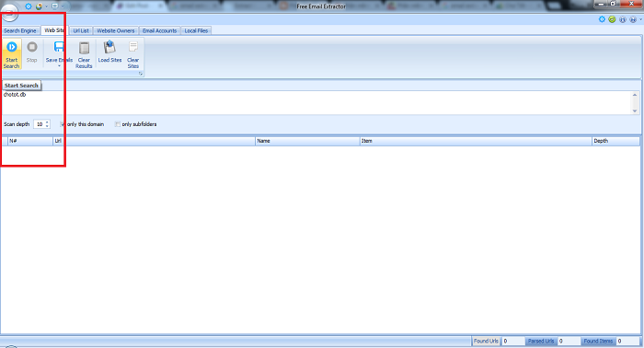Click the Start Search ribbon button

(x=11, y=54)
